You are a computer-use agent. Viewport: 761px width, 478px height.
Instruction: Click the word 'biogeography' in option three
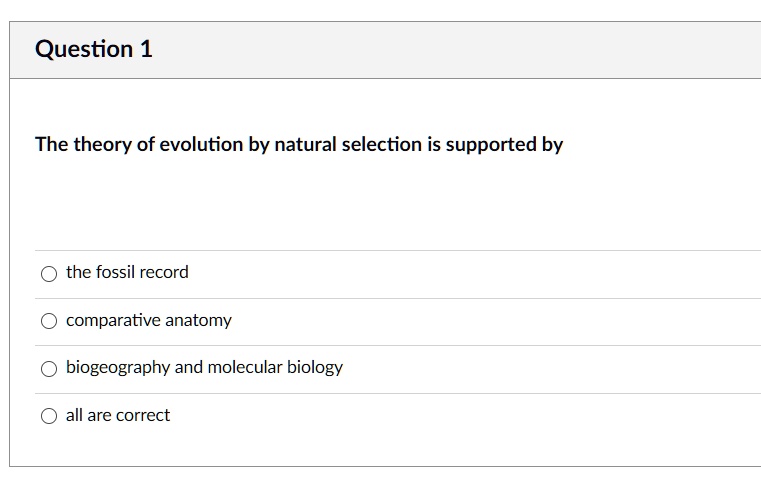(118, 367)
